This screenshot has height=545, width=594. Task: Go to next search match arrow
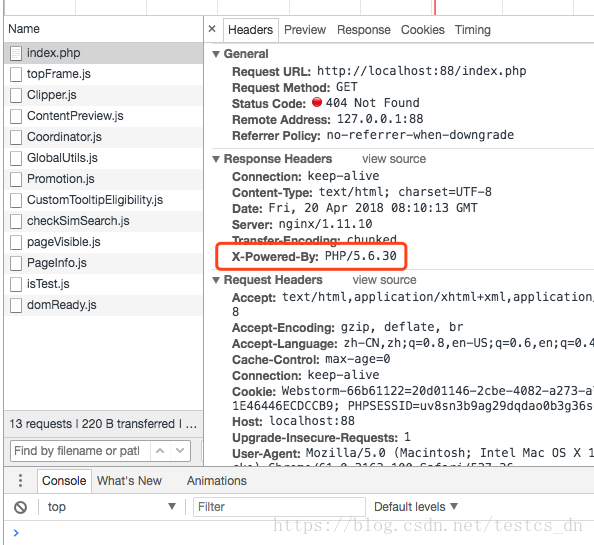[180, 451]
